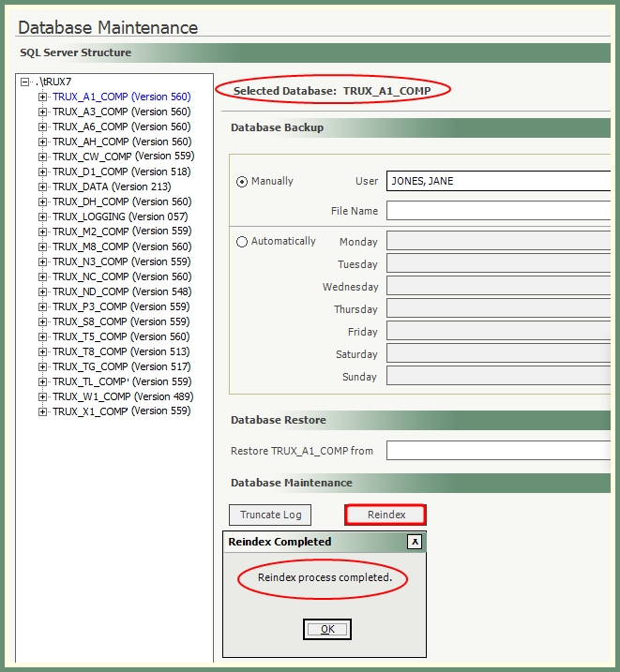The height and width of the screenshot is (672, 620).
Task: Select TRUX_A3_COMP (Version 560) database
Action: [x=121, y=112]
